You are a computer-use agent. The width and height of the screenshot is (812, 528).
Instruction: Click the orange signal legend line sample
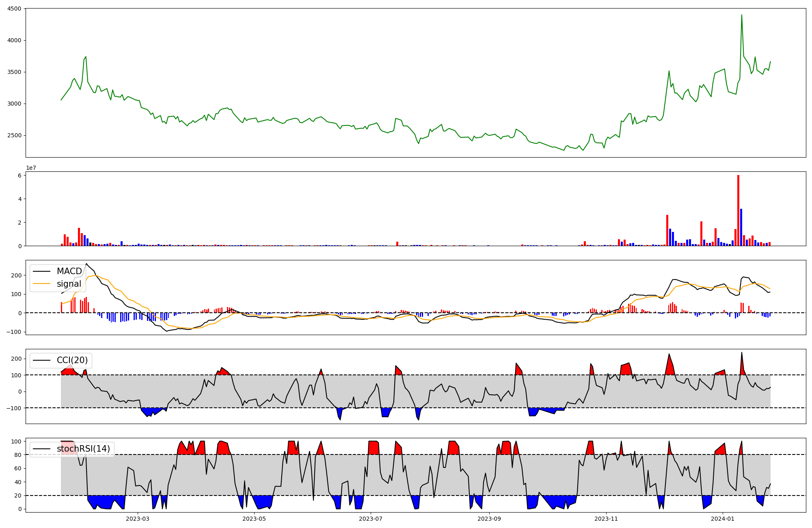(x=41, y=284)
